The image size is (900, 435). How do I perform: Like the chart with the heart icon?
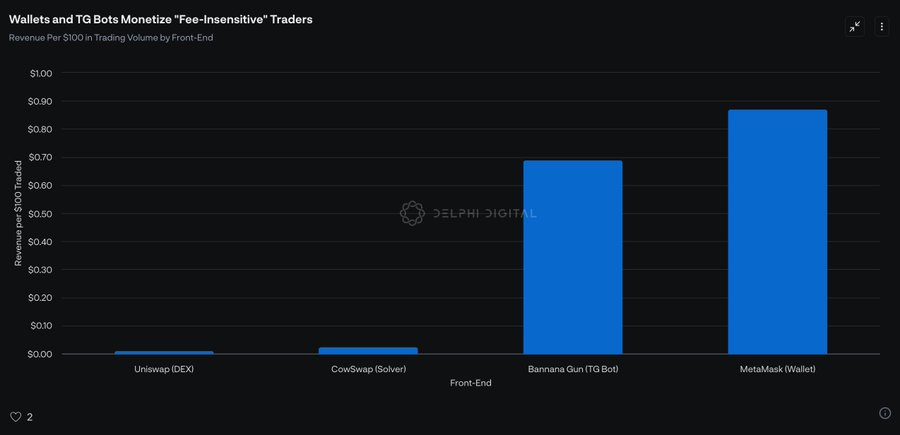tap(15, 416)
